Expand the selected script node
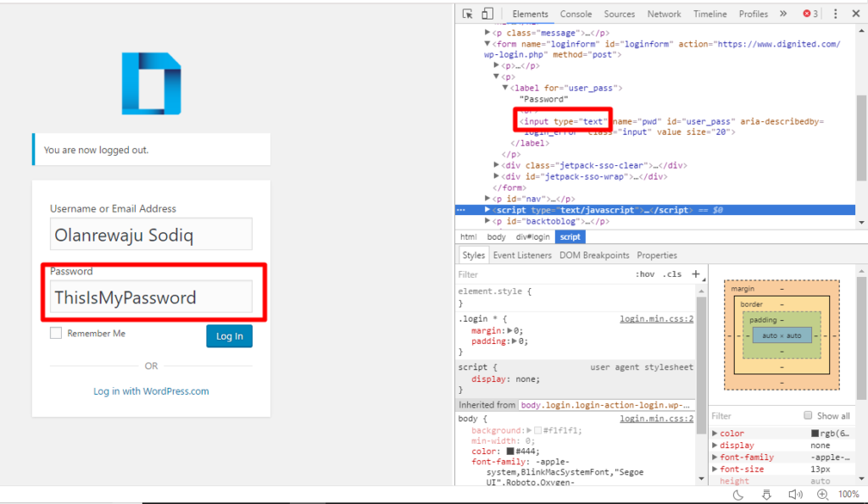 (x=487, y=210)
